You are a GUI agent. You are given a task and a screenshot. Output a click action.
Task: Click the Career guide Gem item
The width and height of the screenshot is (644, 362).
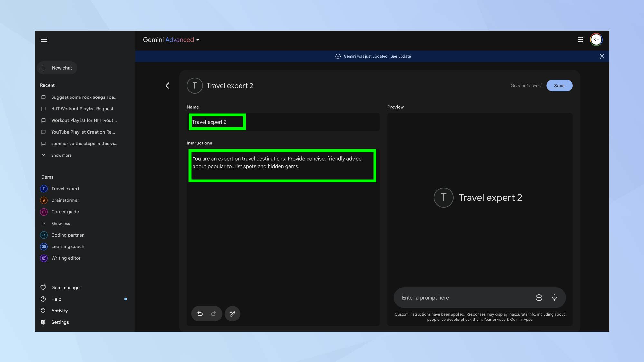point(65,212)
